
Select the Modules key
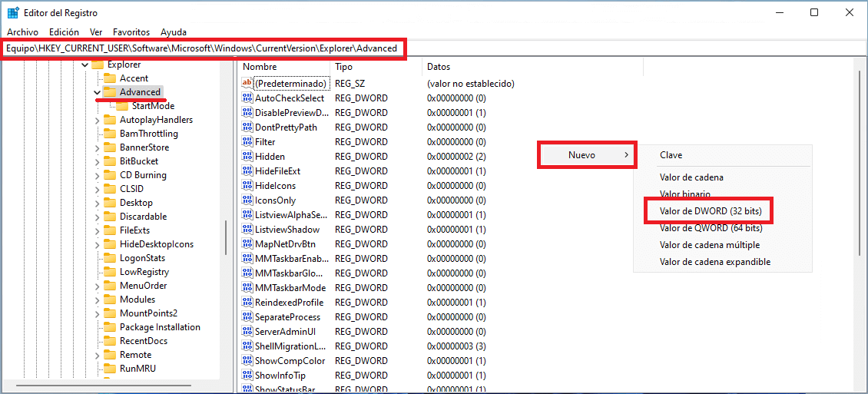(137, 300)
